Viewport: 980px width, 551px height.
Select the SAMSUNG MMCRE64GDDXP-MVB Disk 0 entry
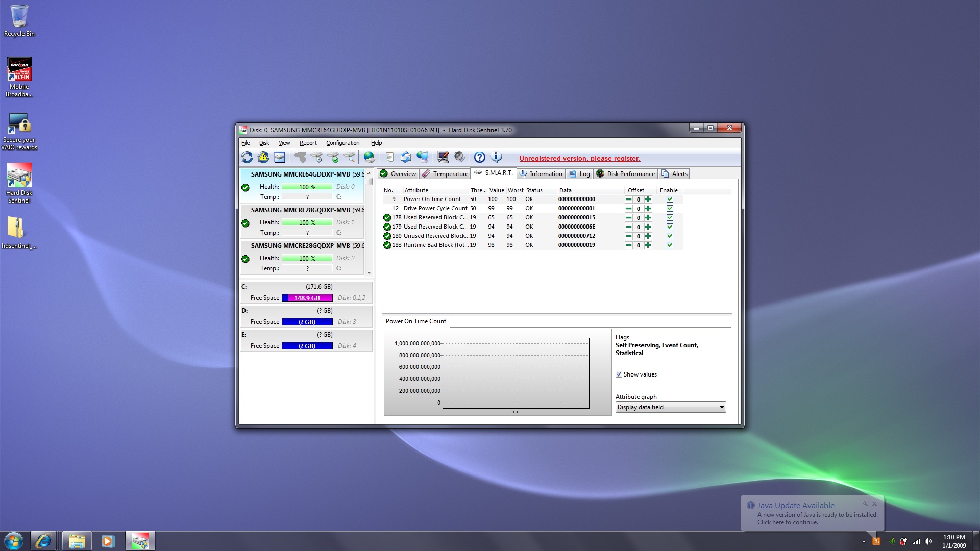pyautogui.click(x=302, y=186)
